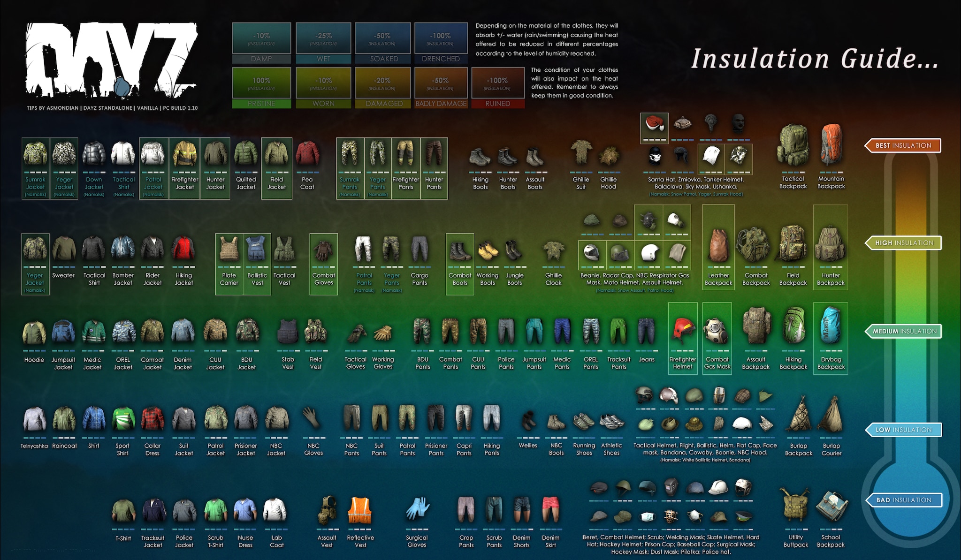Click the Firefighter Jacket icon
The height and width of the screenshot is (560, 961).
184,154
